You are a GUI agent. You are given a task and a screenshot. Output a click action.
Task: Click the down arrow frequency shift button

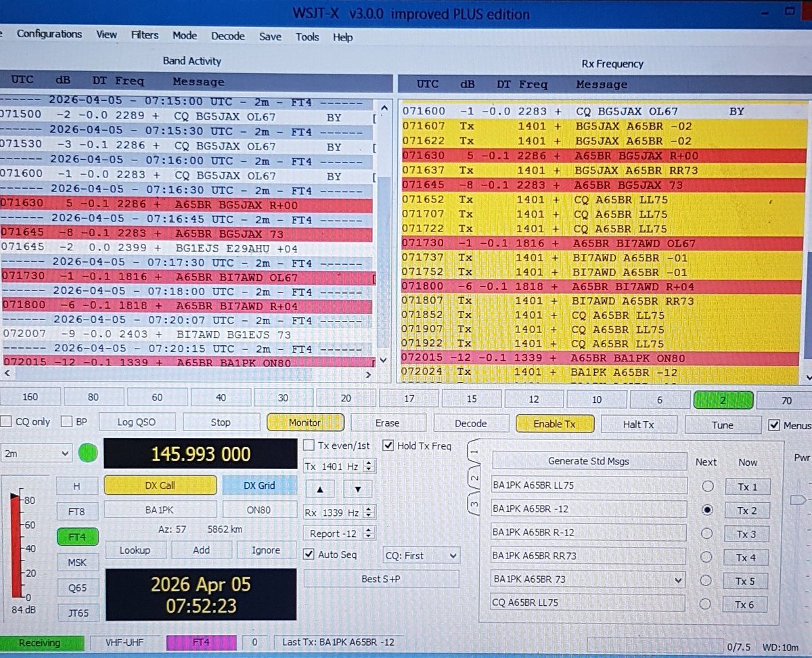point(358,489)
